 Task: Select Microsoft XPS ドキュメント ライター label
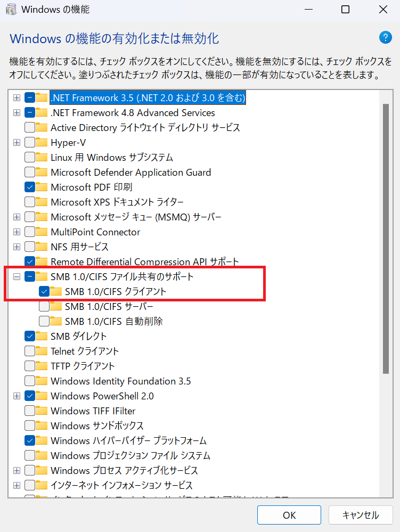(117, 202)
